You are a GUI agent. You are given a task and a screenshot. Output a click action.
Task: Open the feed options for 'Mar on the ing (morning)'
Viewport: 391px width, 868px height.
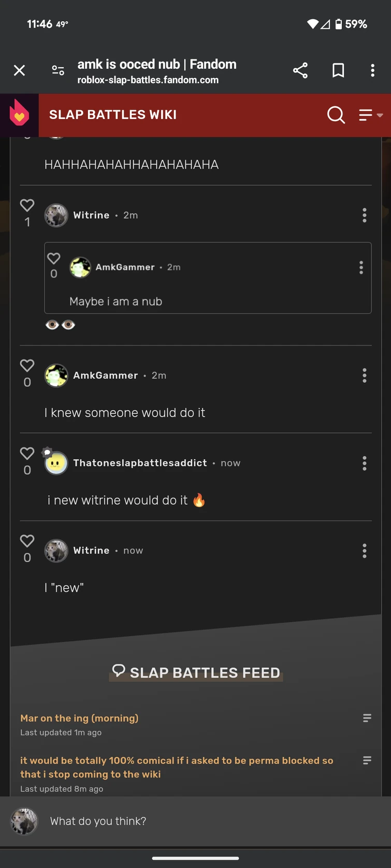point(367,718)
